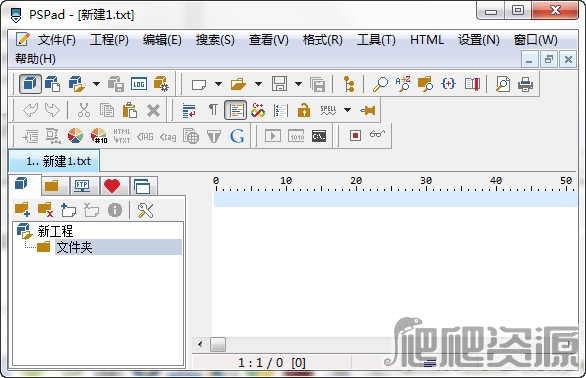Expand the save file dropdown arrow
Screen dimensions: 586x378
(298, 84)
